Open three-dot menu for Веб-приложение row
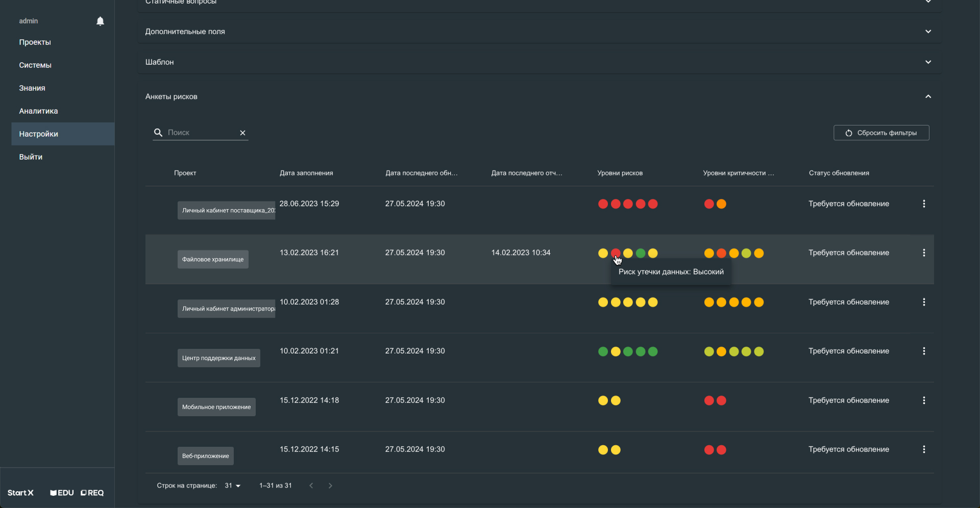This screenshot has width=980, height=508. (923, 449)
